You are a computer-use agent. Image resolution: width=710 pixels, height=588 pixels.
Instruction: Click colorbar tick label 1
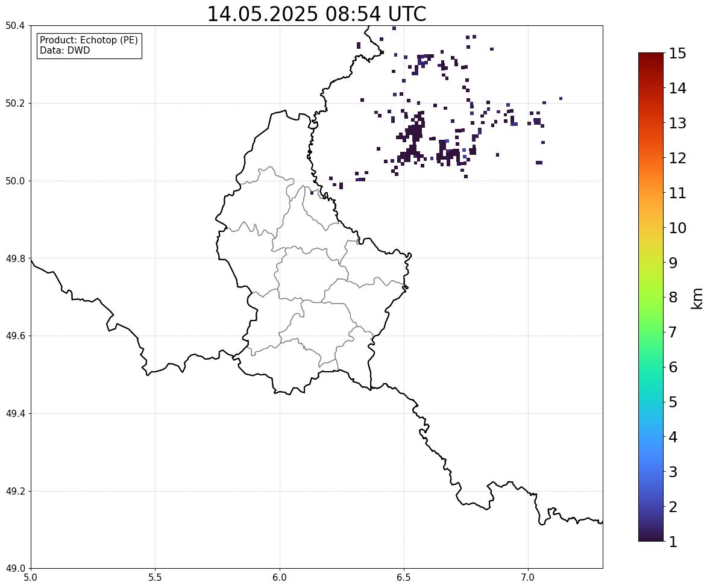(x=673, y=542)
